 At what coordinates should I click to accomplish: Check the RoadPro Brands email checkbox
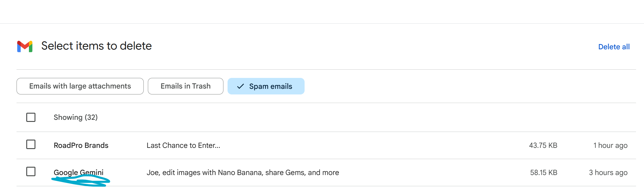(x=31, y=145)
